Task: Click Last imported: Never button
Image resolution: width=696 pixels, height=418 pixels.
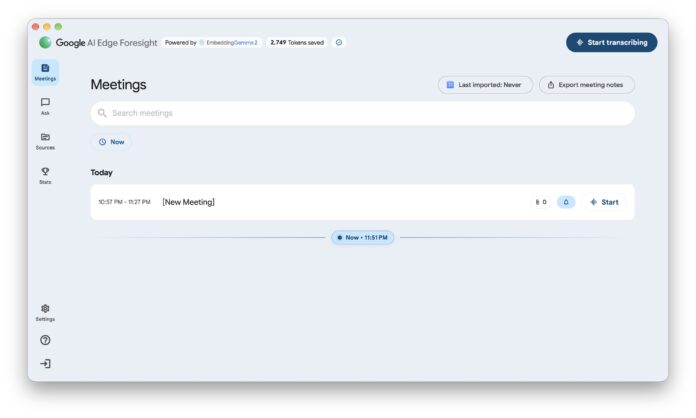Action: point(485,85)
